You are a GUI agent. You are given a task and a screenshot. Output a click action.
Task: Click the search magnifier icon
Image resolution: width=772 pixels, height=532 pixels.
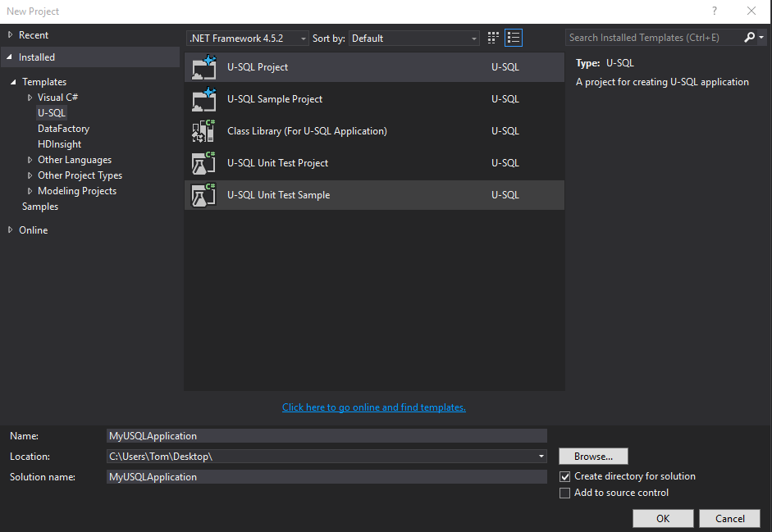pyautogui.click(x=749, y=37)
